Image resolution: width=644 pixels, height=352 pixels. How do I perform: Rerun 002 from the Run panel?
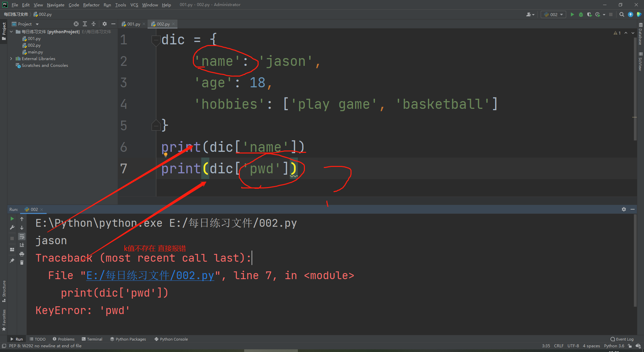[12, 219]
